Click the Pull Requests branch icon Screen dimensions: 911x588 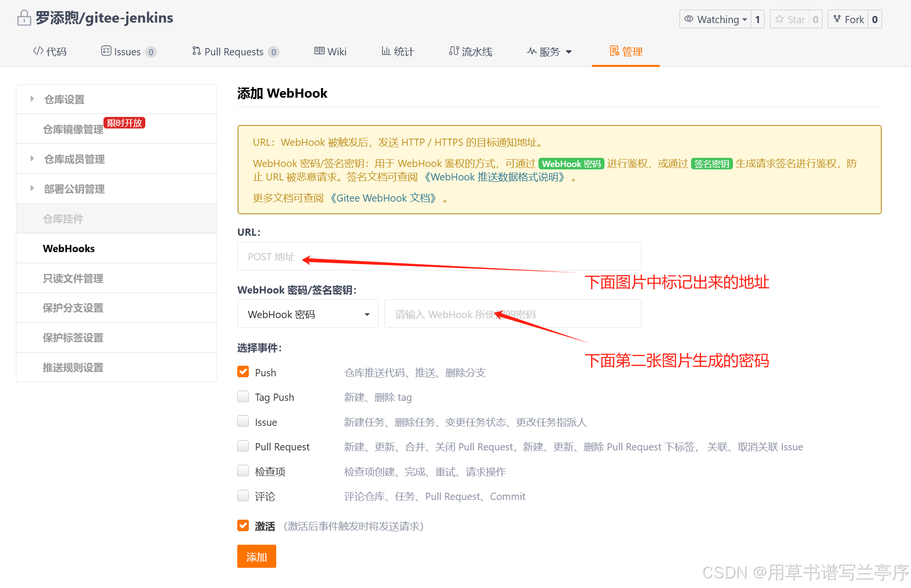(x=196, y=51)
